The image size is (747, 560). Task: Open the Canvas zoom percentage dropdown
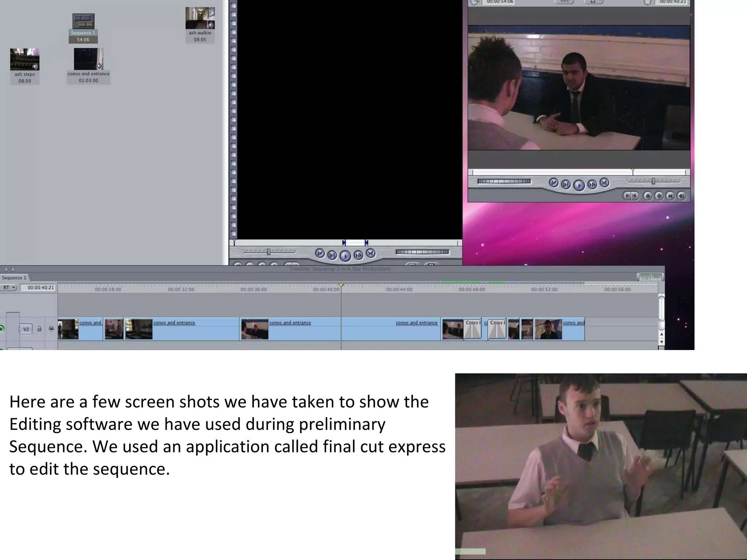pyautogui.click(x=564, y=1)
